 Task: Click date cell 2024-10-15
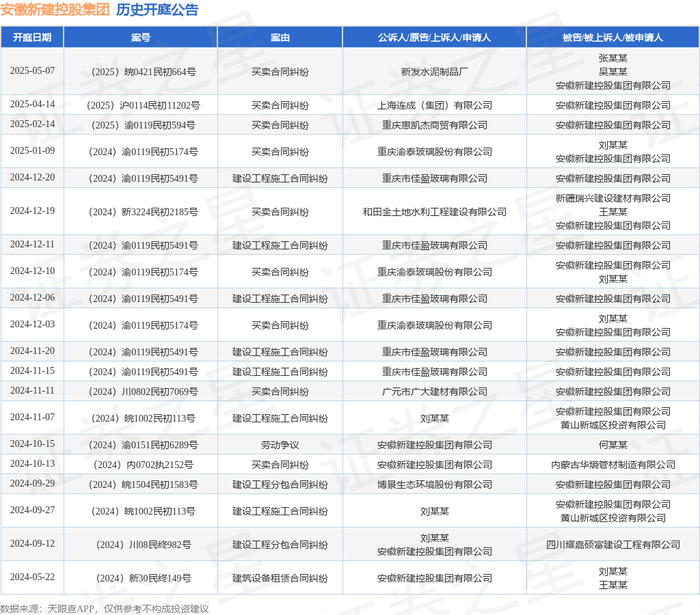(x=32, y=444)
